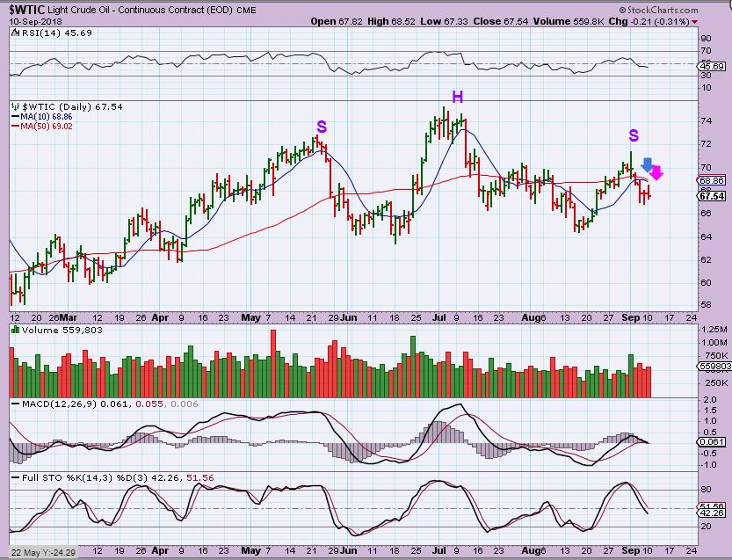Viewport: 732px width, 560px height.
Task: Click the black line icon before Full STO
Action: (x=15, y=477)
